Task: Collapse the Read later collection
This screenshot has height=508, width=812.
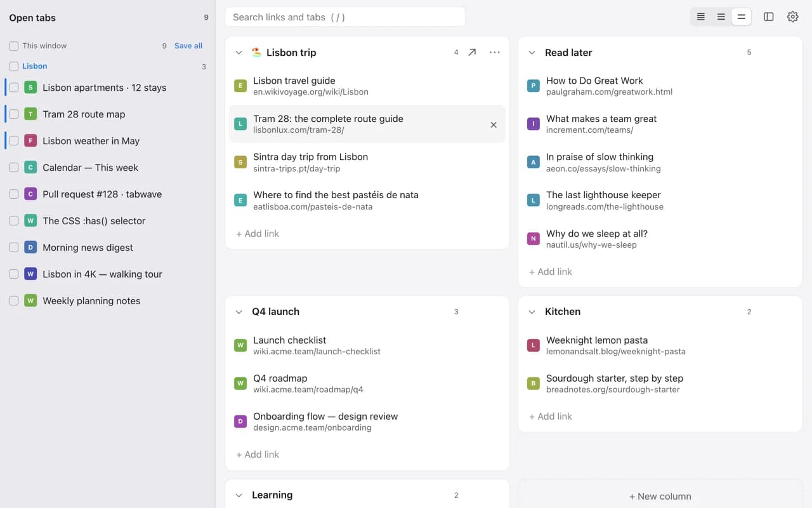Action: point(532,53)
